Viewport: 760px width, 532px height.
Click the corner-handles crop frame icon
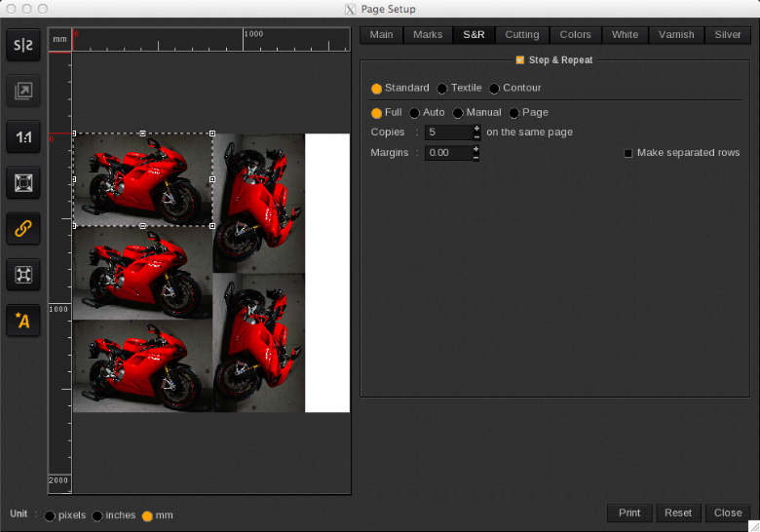pos(23,275)
